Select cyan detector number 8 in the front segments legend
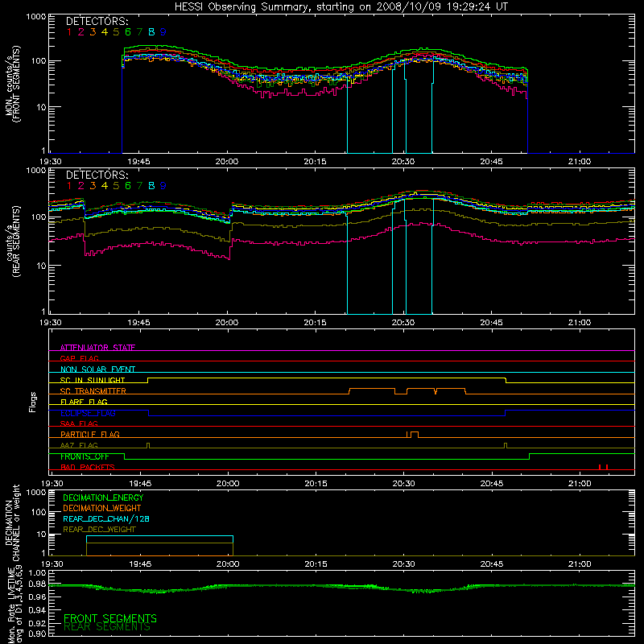644x644 pixels. [151, 32]
